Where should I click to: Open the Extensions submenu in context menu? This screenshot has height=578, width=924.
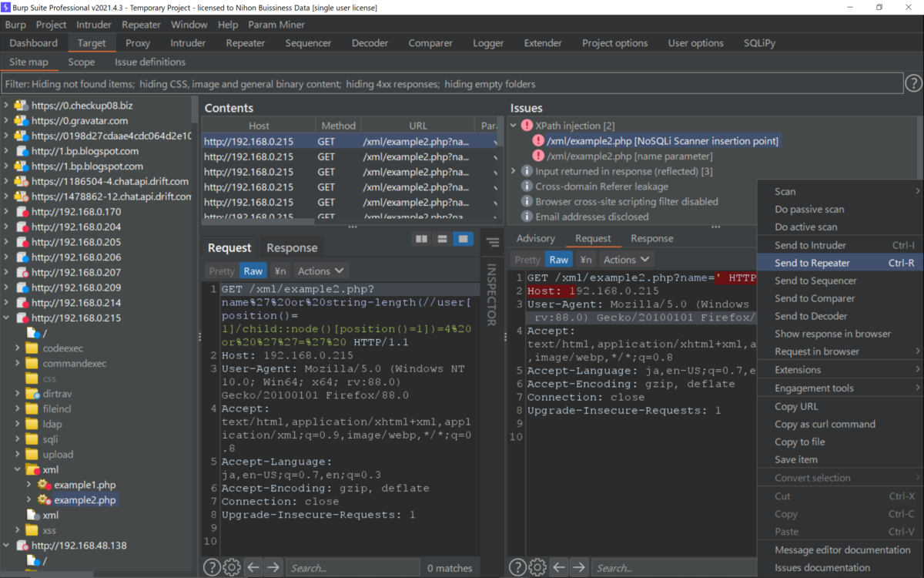click(840, 369)
